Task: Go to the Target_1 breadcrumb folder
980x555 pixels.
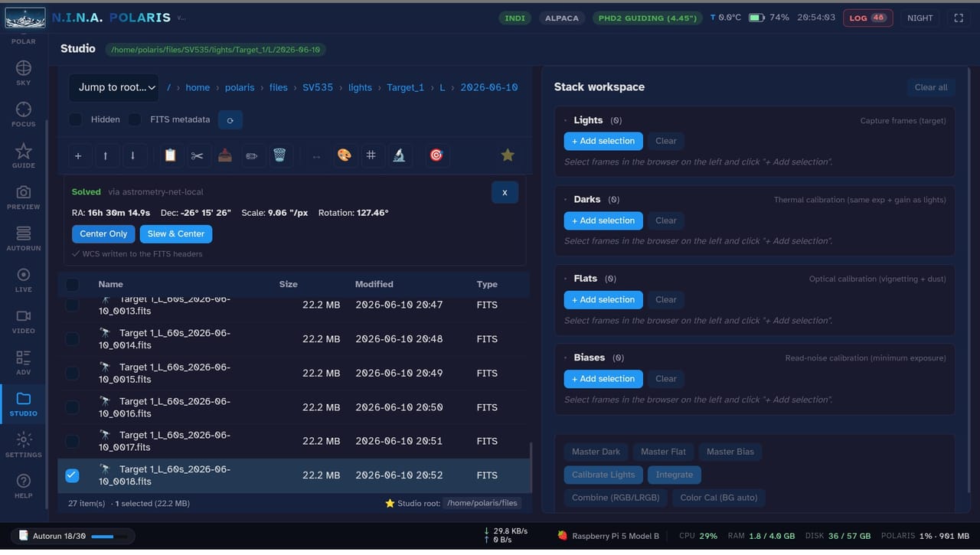Action: [x=405, y=87]
